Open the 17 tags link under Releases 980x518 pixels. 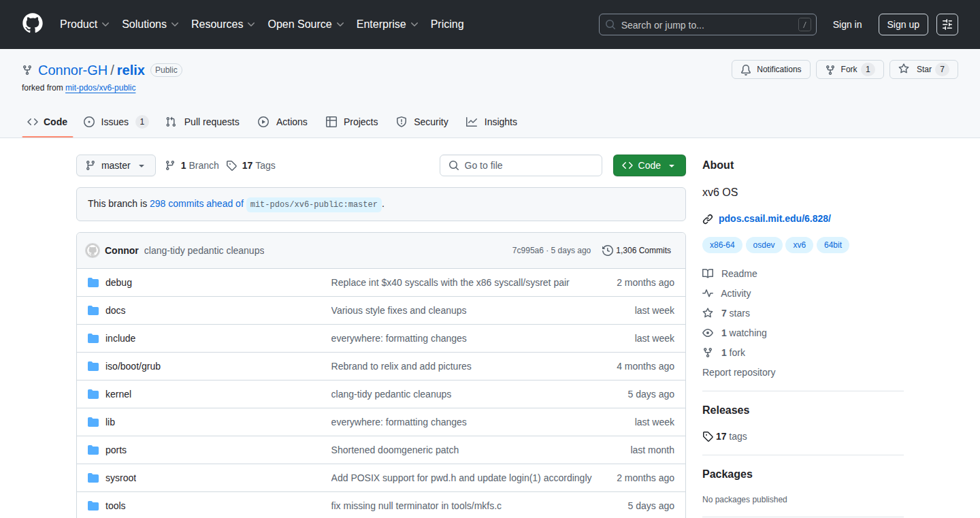pos(725,436)
